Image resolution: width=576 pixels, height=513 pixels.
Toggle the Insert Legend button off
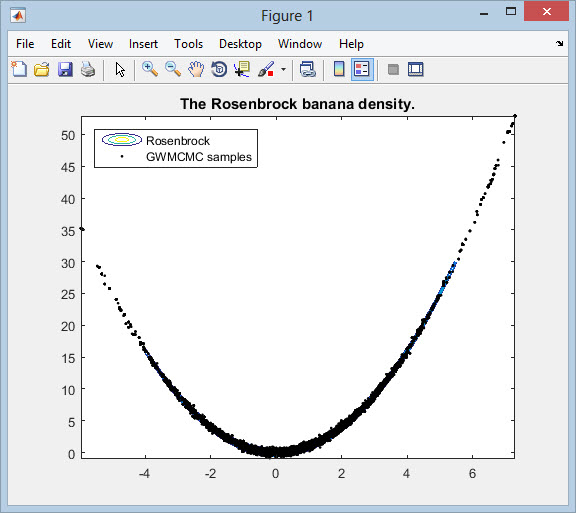(362, 69)
